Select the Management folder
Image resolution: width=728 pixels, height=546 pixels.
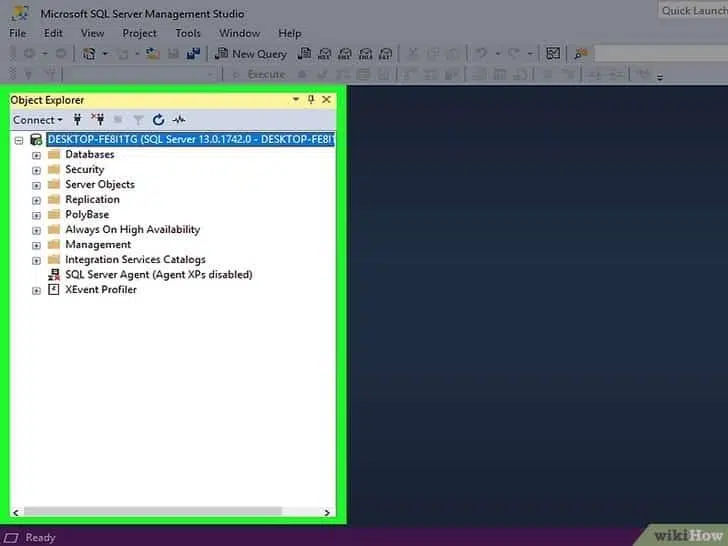97,245
